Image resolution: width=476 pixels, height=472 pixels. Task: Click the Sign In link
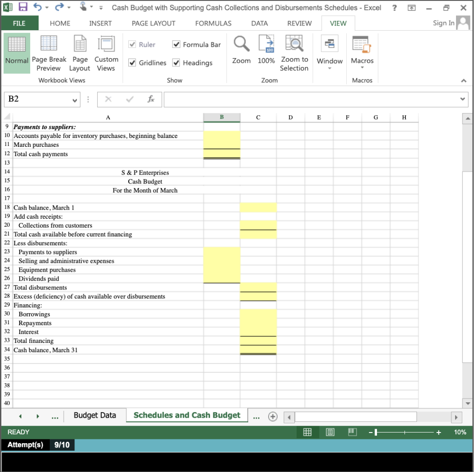[443, 22]
